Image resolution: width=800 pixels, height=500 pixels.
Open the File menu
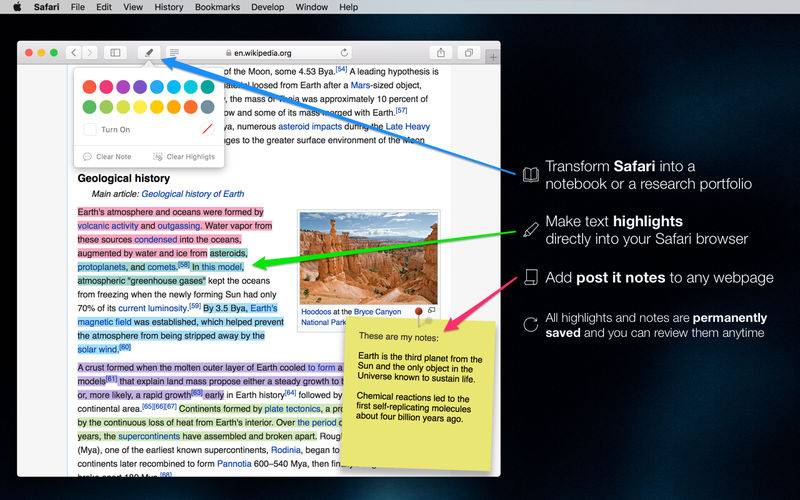coord(78,7)
